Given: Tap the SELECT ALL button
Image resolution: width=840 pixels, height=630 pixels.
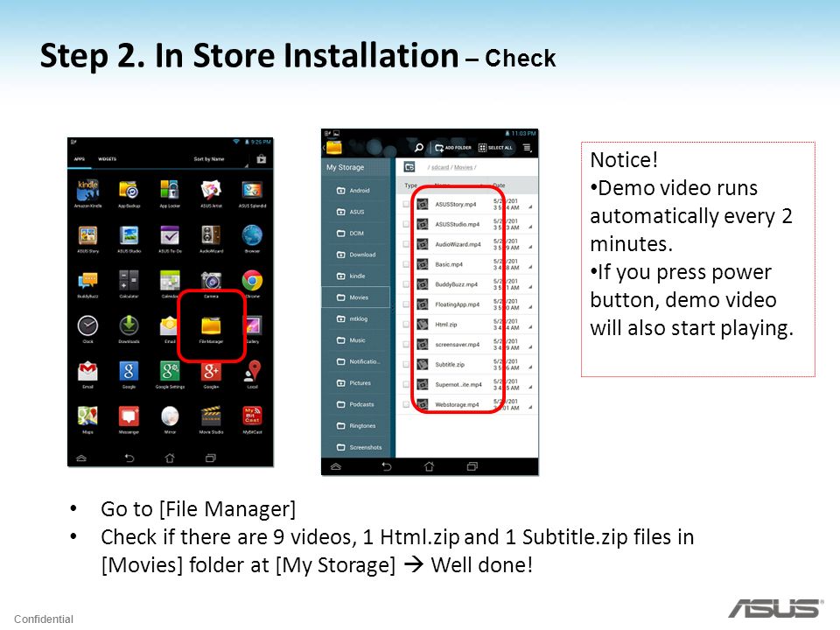Looking at the screenshot, I should (495, 147).
